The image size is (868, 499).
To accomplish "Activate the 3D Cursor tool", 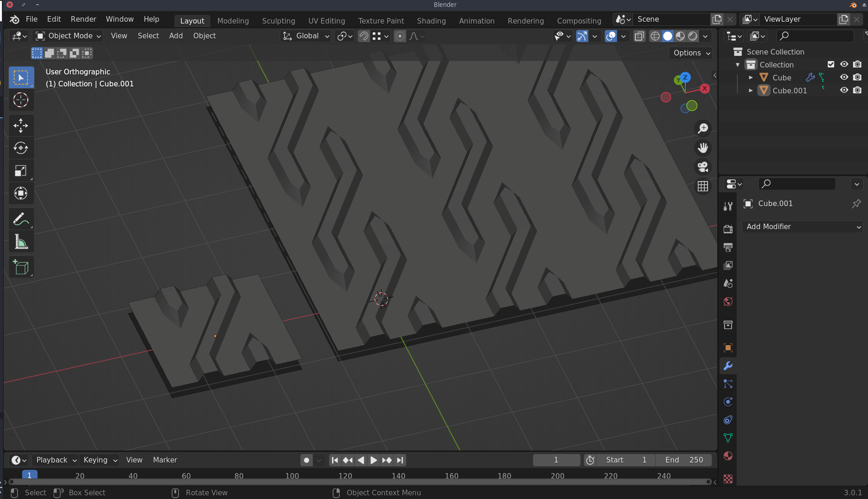I will (21, 100).
